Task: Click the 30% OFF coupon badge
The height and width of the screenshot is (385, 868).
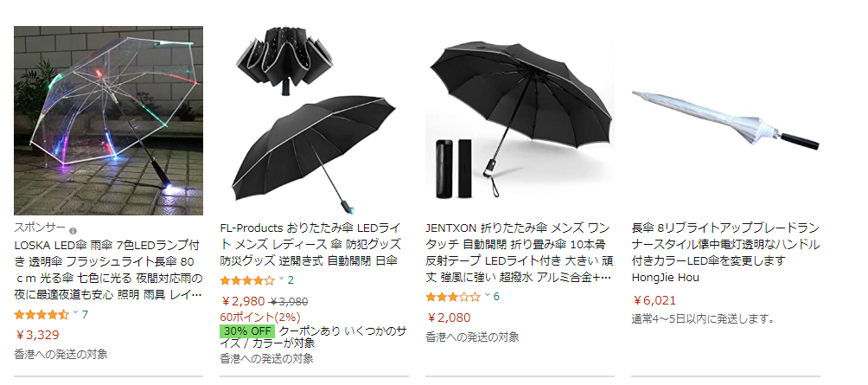Action: click(247, 330)
